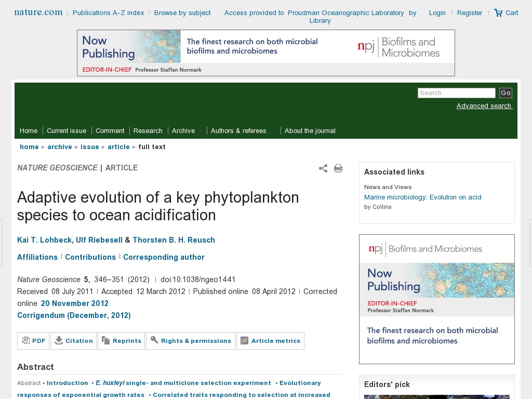Open the Authors & referees menu
532x399 pixels.
click(x=238, y=131)
